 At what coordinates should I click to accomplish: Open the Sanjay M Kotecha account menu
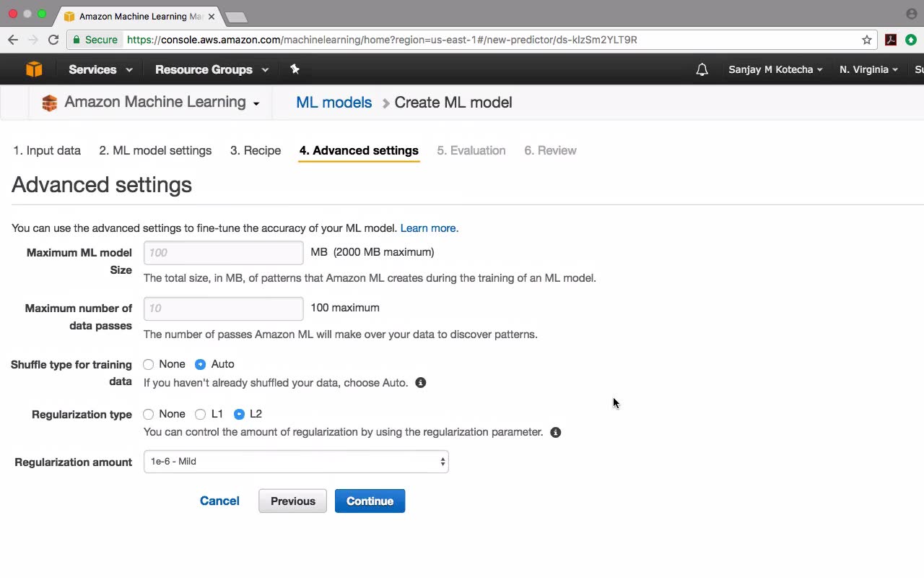pos(775,70)
